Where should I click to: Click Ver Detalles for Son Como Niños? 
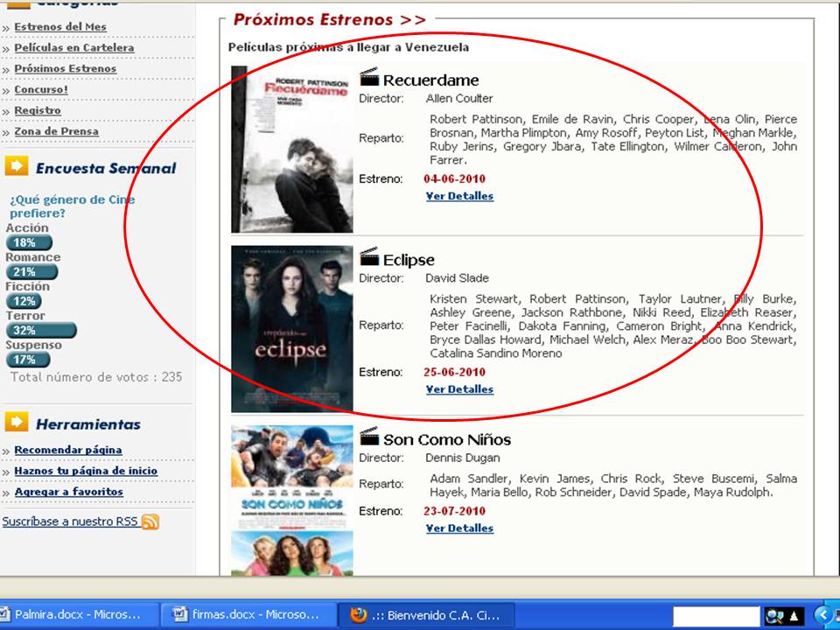[459, 528]
